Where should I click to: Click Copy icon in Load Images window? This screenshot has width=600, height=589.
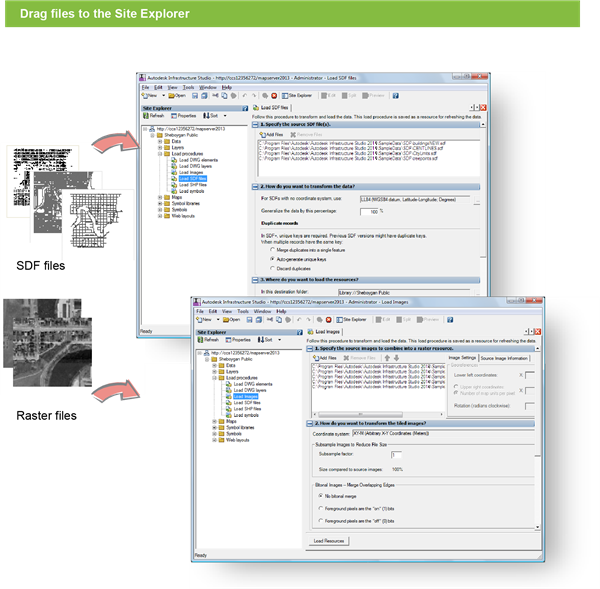coord(279,320)
